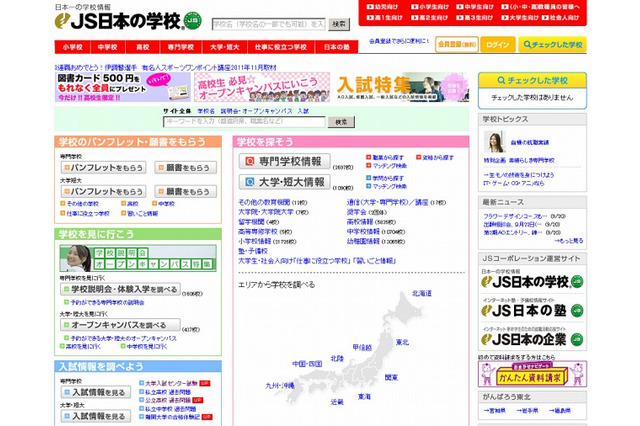Open the 大学院・大学院大学 link
The height and width of the screenshot is (426, 640).
point(266,212)
